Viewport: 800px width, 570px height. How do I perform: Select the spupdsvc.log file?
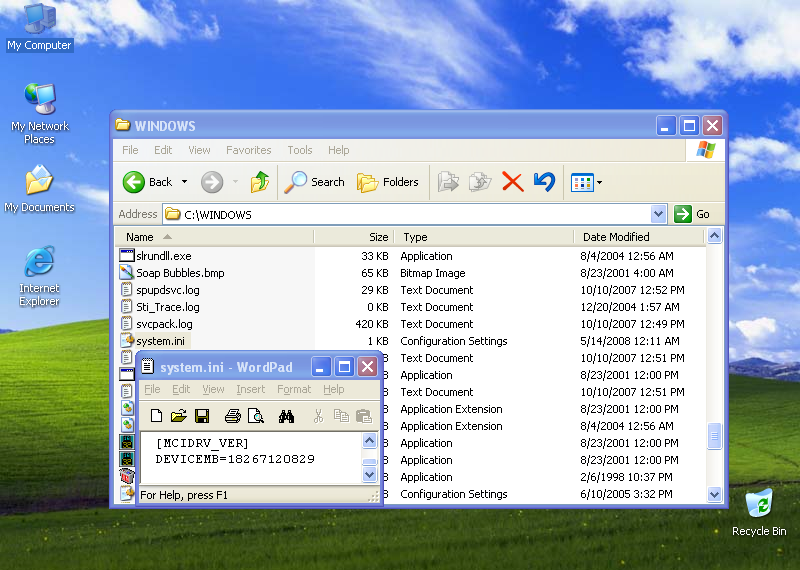168,290
